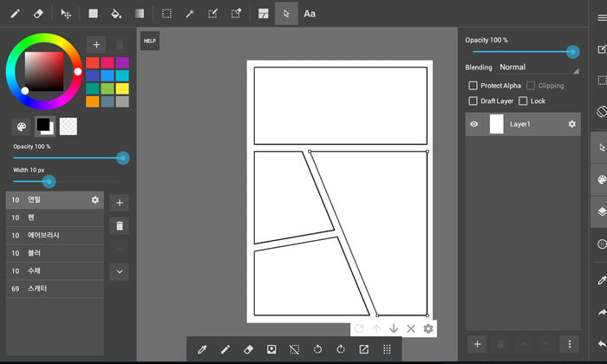
Task: Delete the selected brush
Action: tap(120, 226)
